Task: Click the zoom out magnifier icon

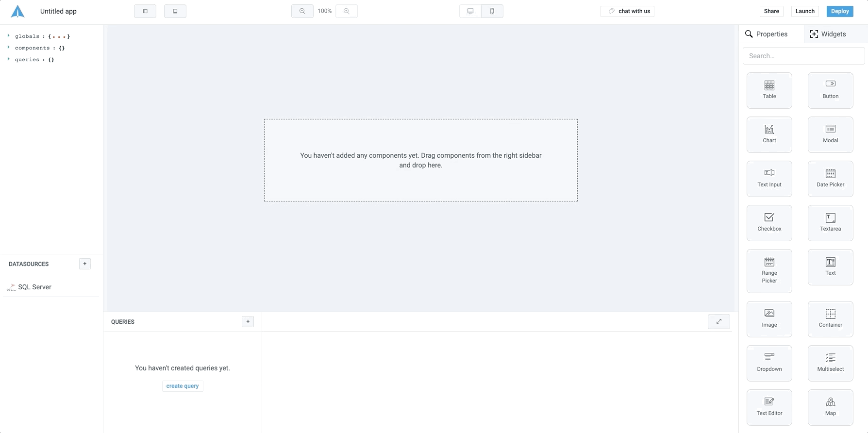Action: click(302, 11)
